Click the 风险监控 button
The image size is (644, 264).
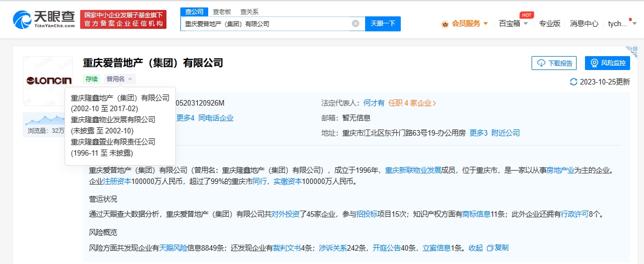(x=607, y=63)
